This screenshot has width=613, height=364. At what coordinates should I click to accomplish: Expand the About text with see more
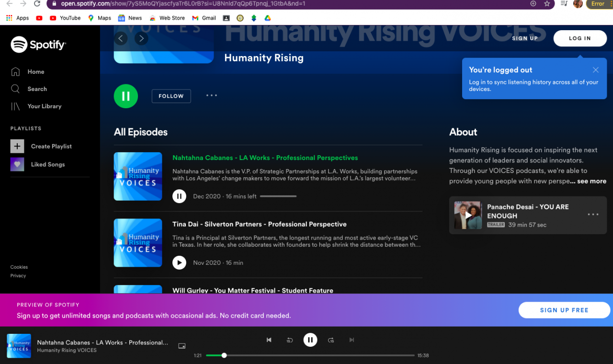coord(591,181)
